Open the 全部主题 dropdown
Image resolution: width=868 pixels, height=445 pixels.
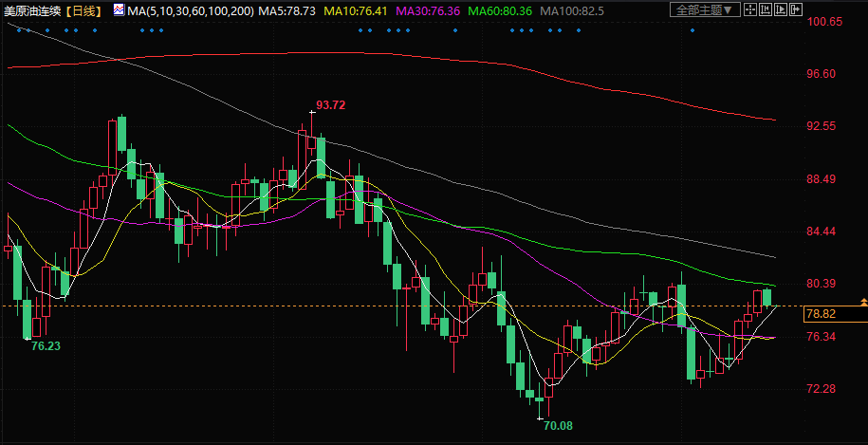pos(702,10)
